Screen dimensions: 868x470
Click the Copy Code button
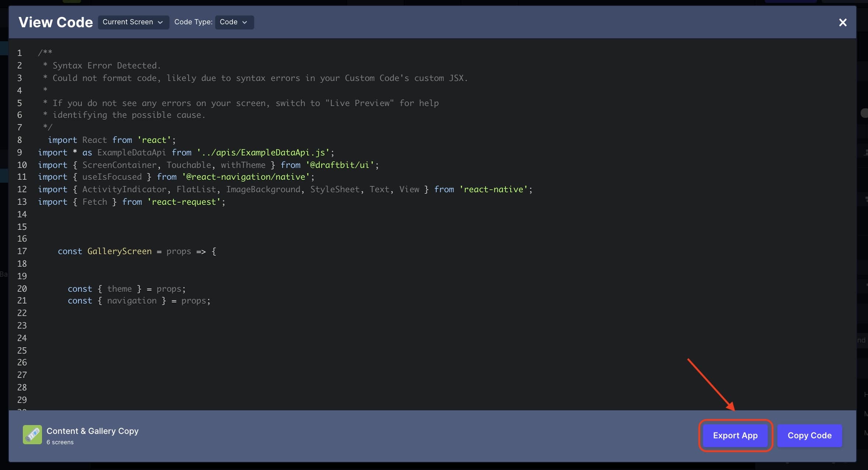[809, 435]
